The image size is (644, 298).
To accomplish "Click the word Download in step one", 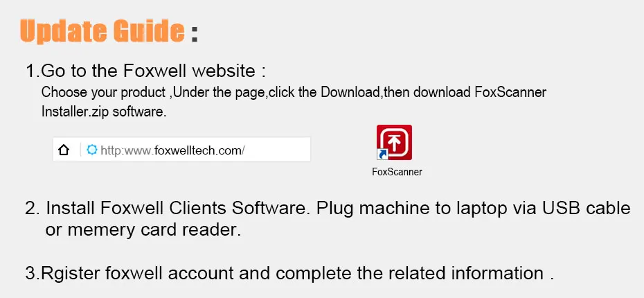I will point(350,92).
